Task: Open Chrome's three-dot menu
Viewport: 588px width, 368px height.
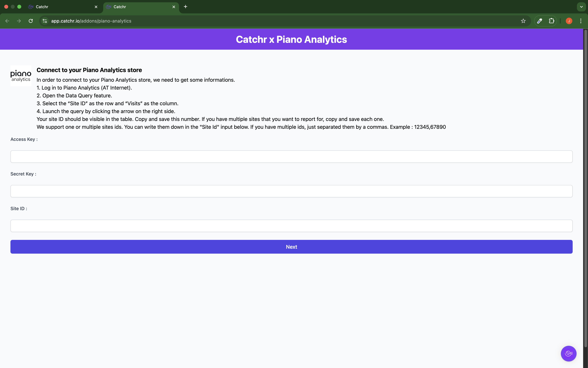Action: tap(581, 21)
